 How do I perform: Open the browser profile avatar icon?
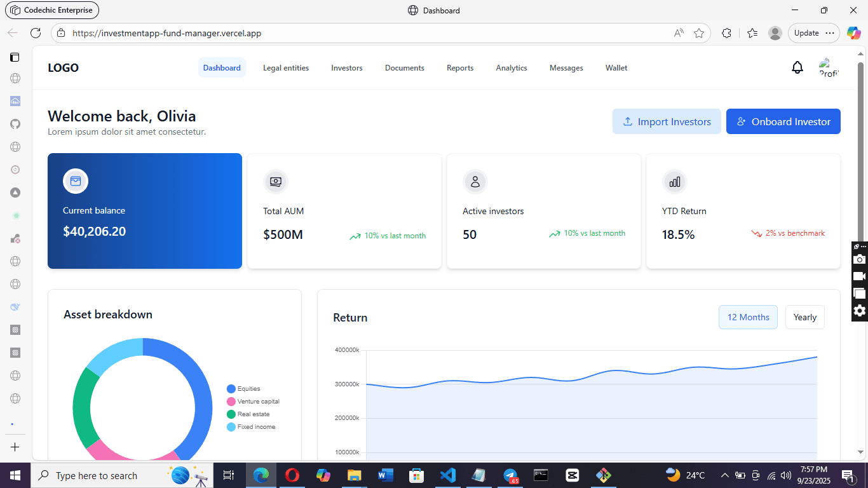[x=775, y=33]
